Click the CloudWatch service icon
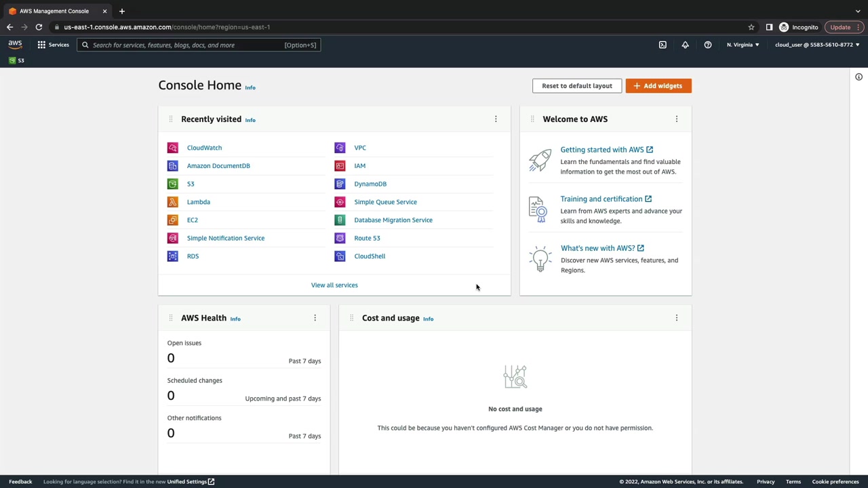This screenshot has width=868, height=488. click(x=173, y=148)
